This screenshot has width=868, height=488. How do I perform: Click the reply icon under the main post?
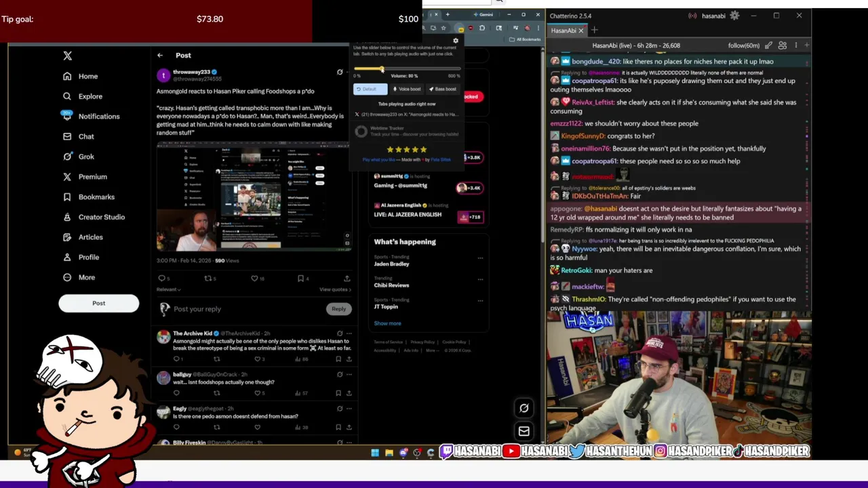coord(161,278)
